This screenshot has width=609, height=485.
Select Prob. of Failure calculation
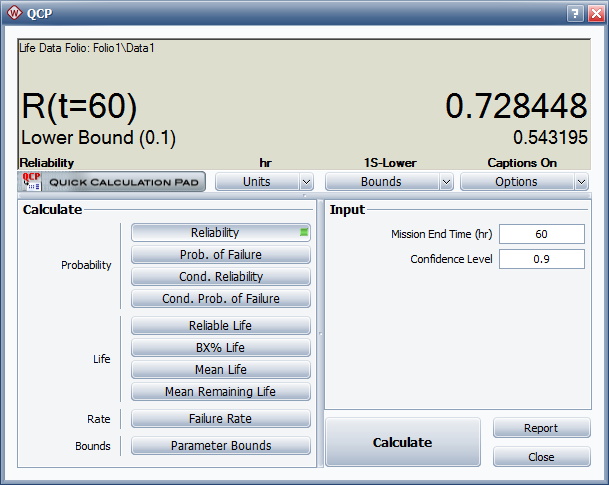pyautogui.click(x=220, y=255)
